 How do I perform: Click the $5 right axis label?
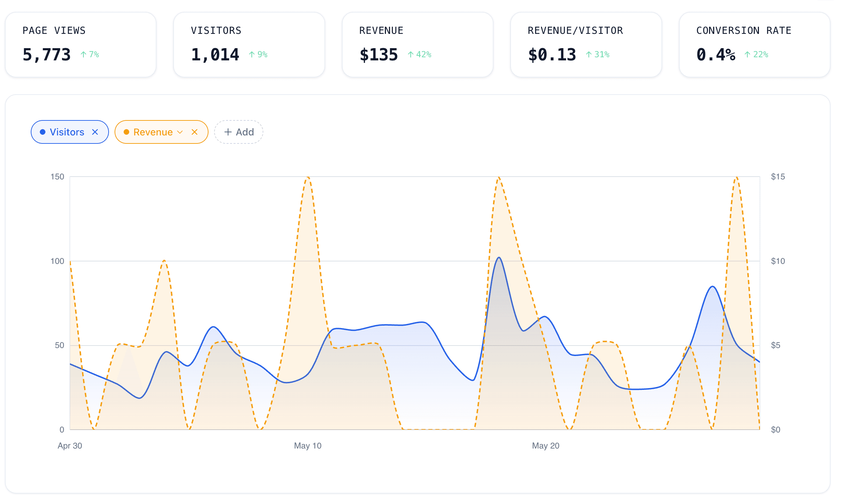776,345
